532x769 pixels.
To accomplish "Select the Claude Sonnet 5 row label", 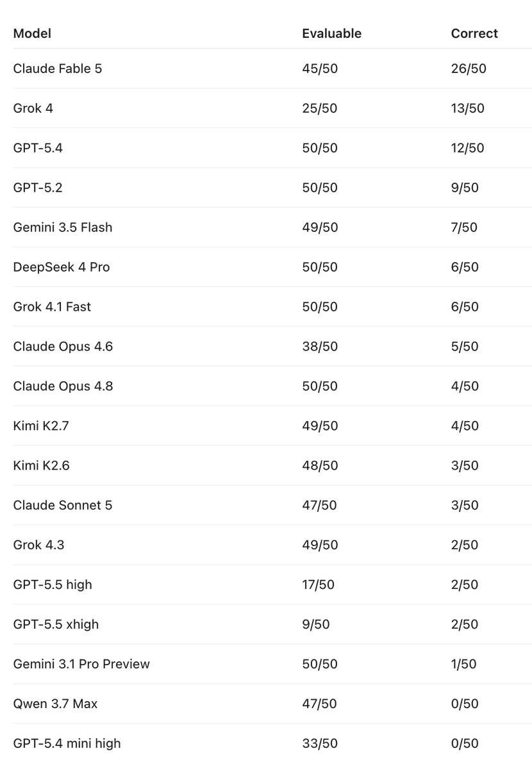I will (63, 506).
